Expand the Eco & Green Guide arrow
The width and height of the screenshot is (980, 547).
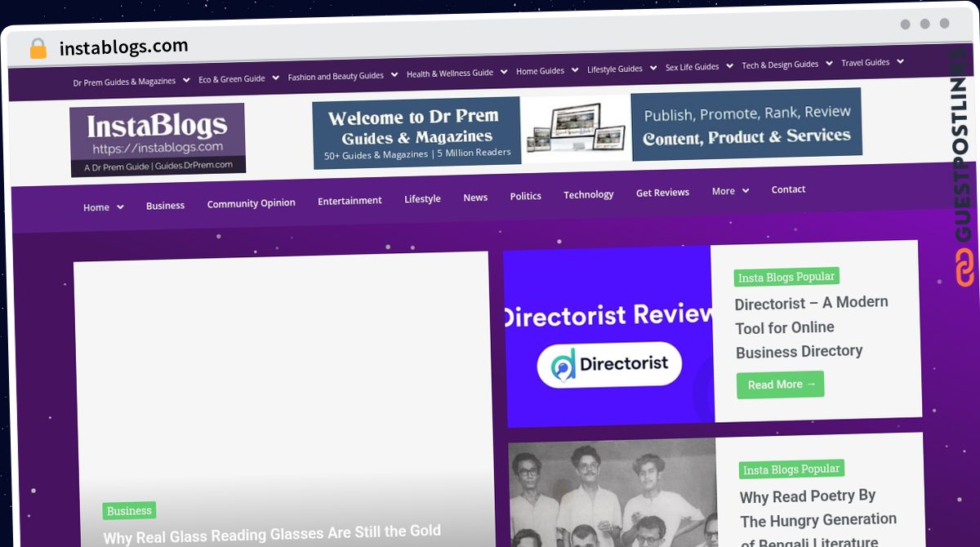click(275, 78)
